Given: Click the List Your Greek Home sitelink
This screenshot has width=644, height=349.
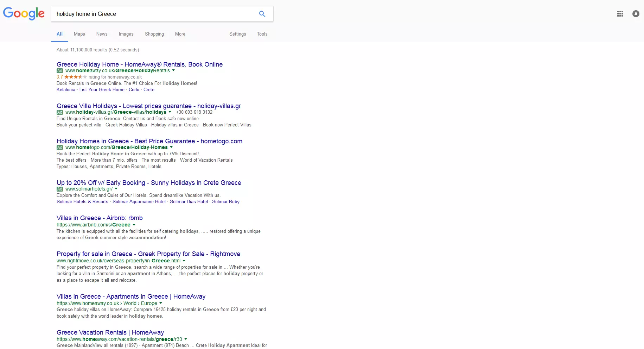Looking at the screenshot, I should pos(102,90).
